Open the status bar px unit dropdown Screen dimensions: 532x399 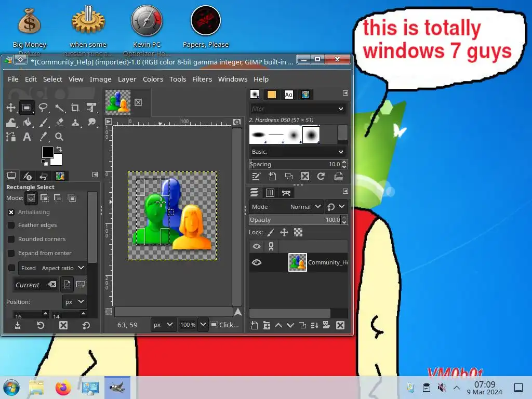point(163,325)
